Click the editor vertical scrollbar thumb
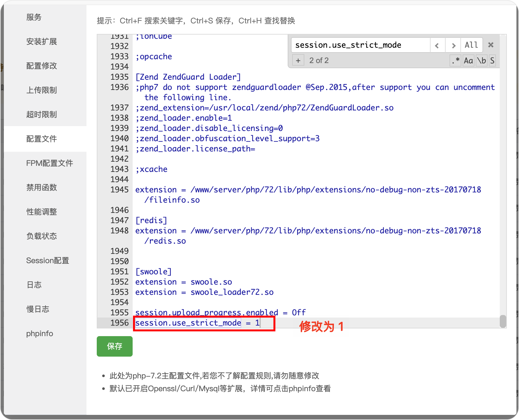The width and height of the screenshot is (519, 420). click(x=503, y=321)
